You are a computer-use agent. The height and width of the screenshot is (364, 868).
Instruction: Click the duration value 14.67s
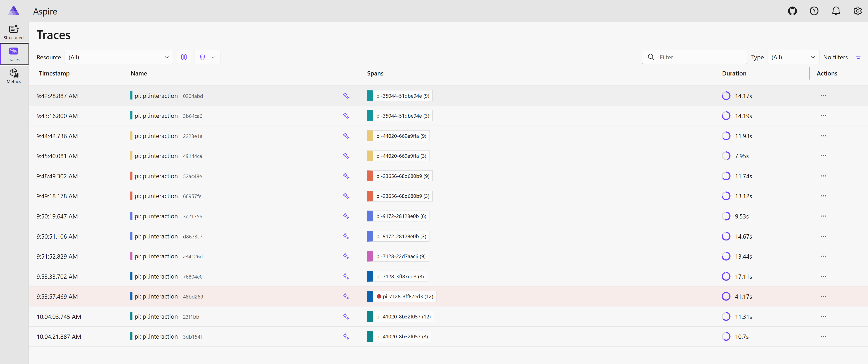pos(743,236)
